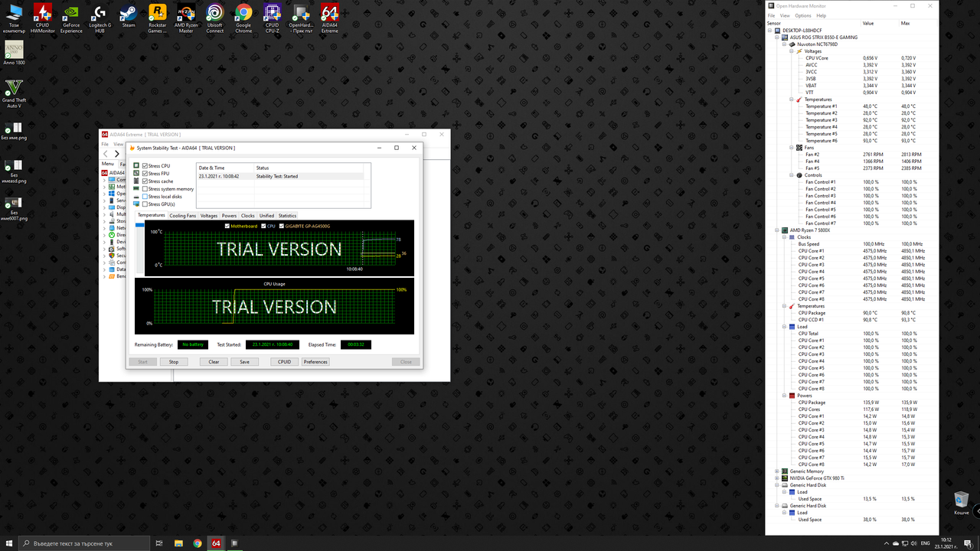
Task: Select the This PC icon at top-left desktop
Action: [x=14, y=18]
